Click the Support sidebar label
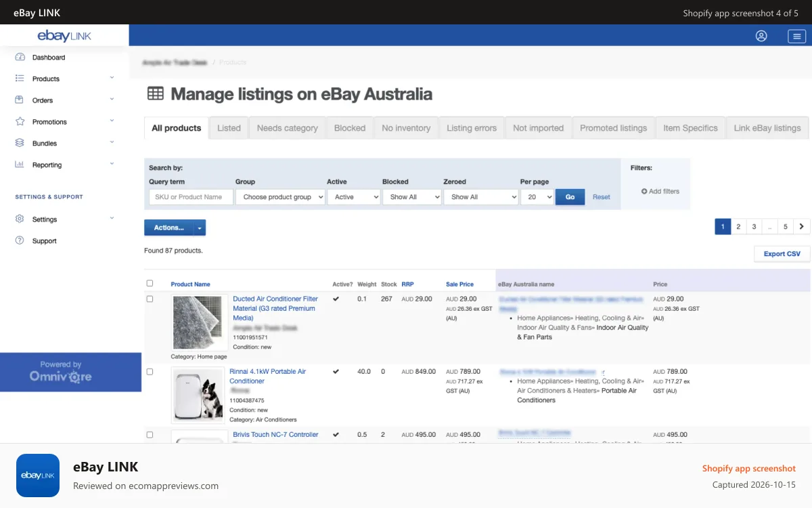Image resolution: width=812 pixels, height=508 pixels. coord(45,241)
